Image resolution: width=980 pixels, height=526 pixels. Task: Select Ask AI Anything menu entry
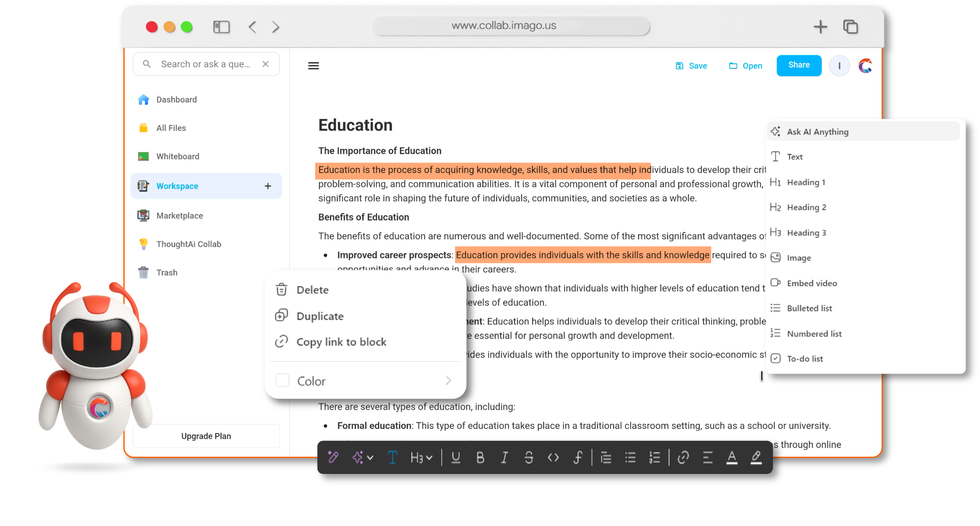tap(817, 132)
